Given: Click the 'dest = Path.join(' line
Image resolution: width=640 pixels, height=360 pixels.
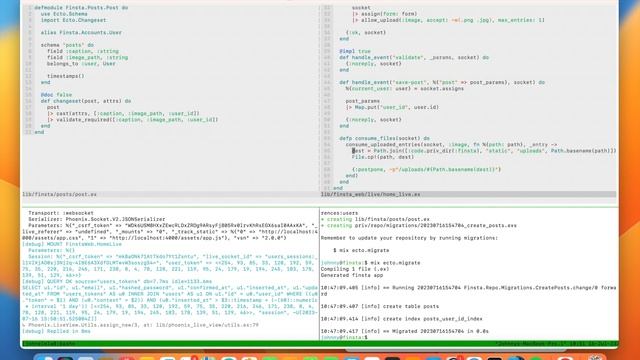Looking at the screenshot, I should (484, 151).
